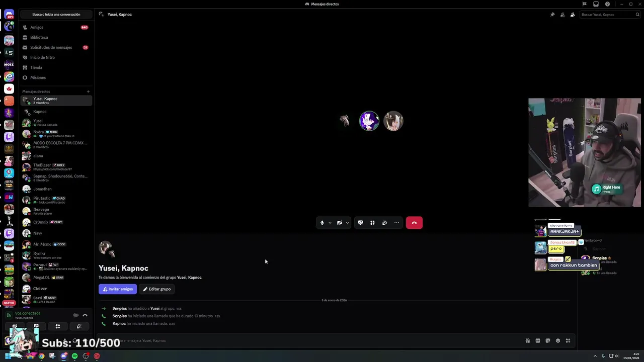
Task: Open the GIF picker in the message bar
Action: click(538, 341)
